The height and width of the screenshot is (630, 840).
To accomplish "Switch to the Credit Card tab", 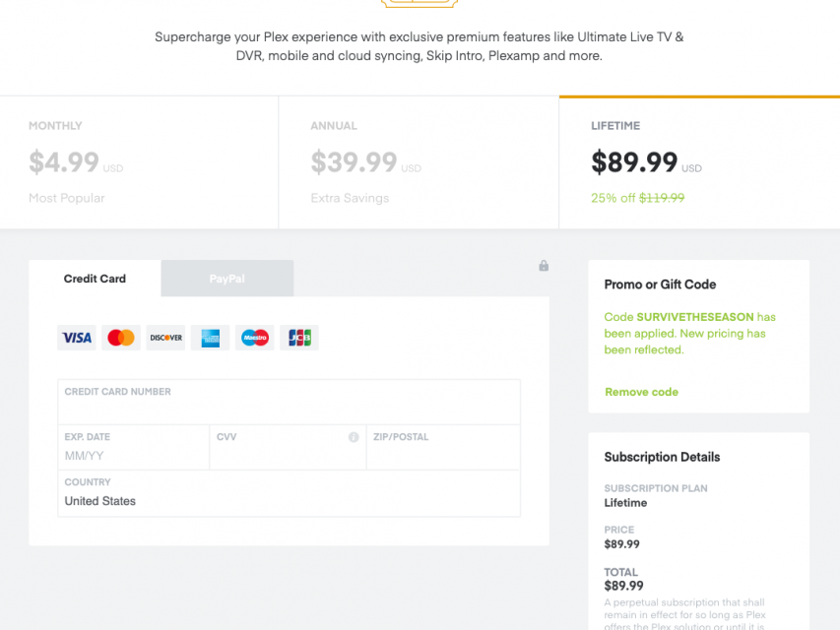I will coord(95,279).
